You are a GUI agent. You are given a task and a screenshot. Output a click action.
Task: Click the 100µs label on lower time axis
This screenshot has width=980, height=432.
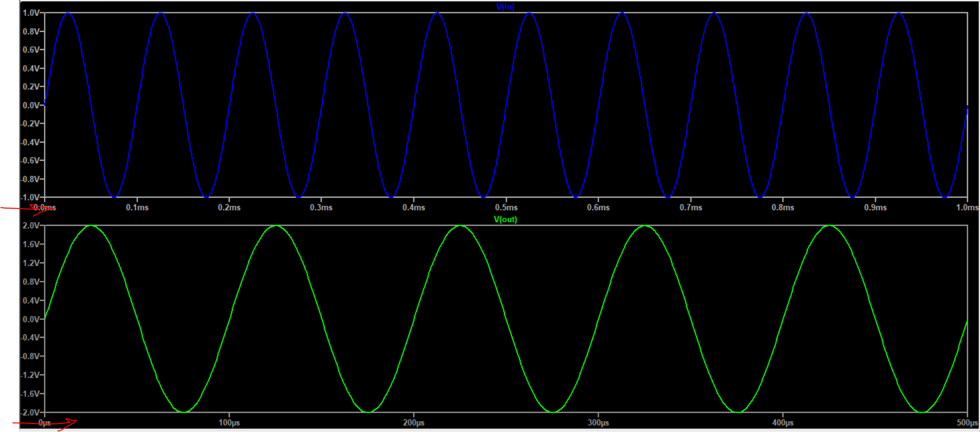[x=229, y=422]
